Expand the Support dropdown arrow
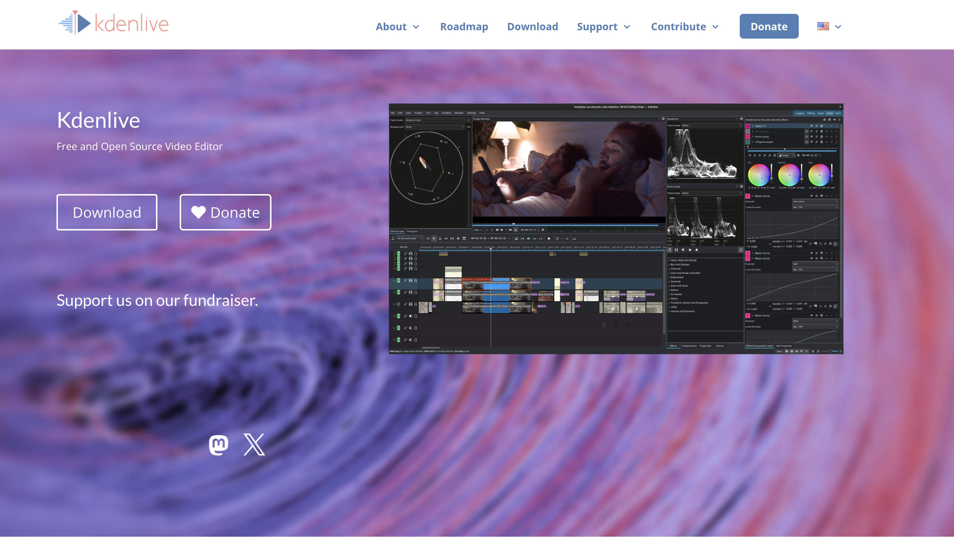 click(x=627, y=27)
